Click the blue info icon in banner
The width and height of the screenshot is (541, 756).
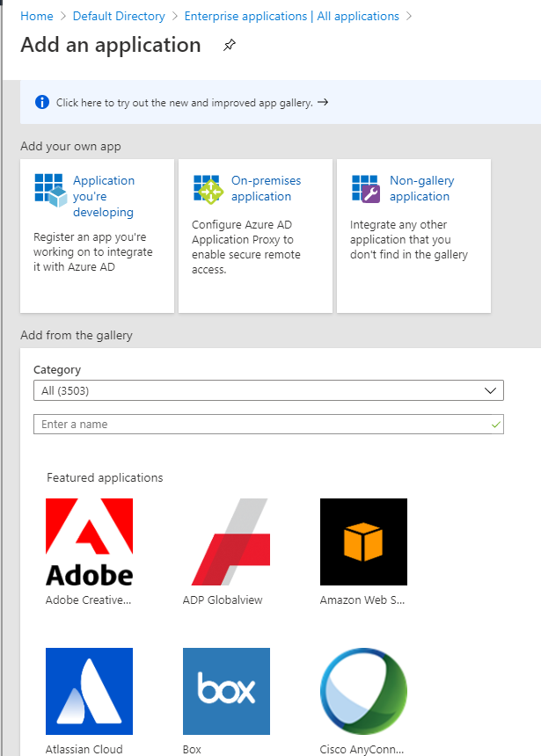[42, 102]
